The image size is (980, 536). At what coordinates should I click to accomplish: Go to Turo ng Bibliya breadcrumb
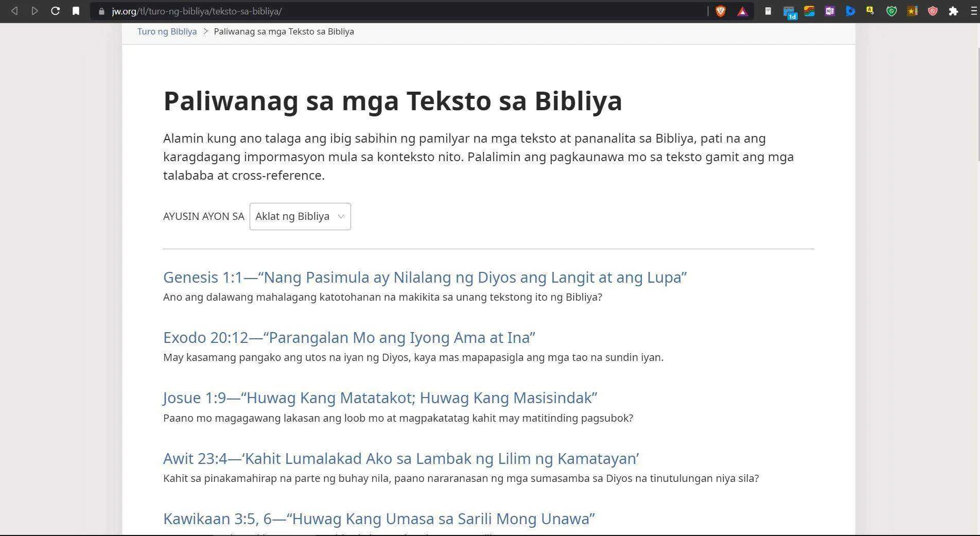(167, 31)
